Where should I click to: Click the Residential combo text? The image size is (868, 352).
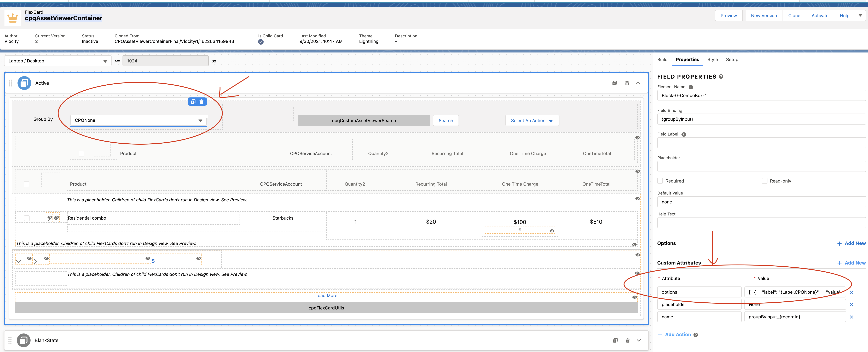coord(87,218)
